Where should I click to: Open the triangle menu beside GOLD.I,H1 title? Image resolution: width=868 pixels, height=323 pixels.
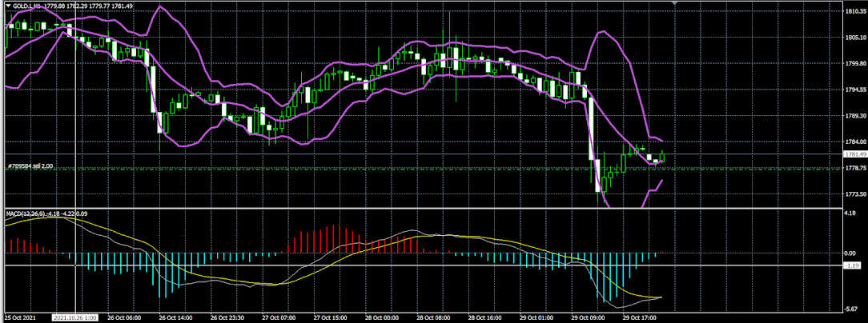pos(7,6)
